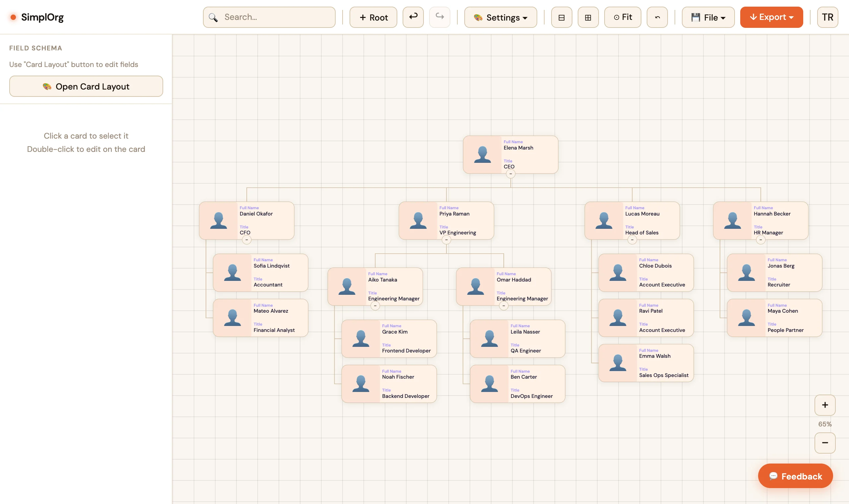Open the Settings dropdown

(500, 17)
